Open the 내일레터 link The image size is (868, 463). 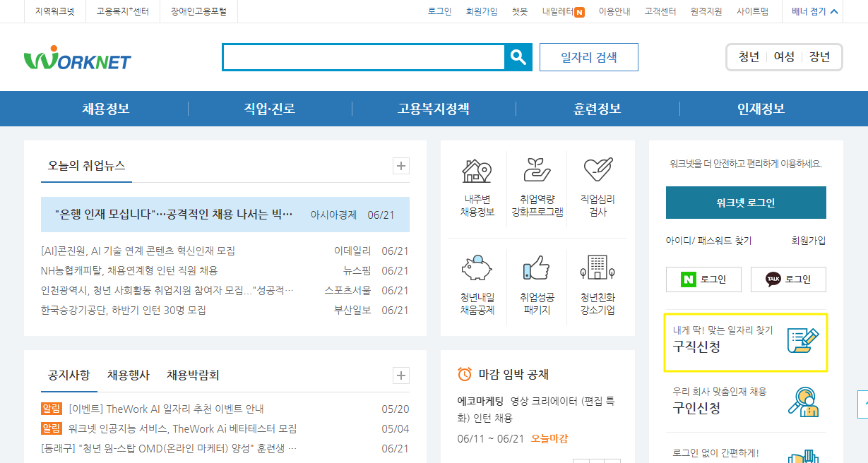point(563,12)
